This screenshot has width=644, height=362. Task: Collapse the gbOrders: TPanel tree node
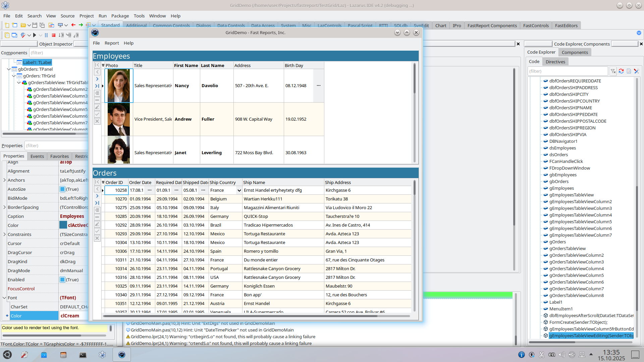click(9, 69)
